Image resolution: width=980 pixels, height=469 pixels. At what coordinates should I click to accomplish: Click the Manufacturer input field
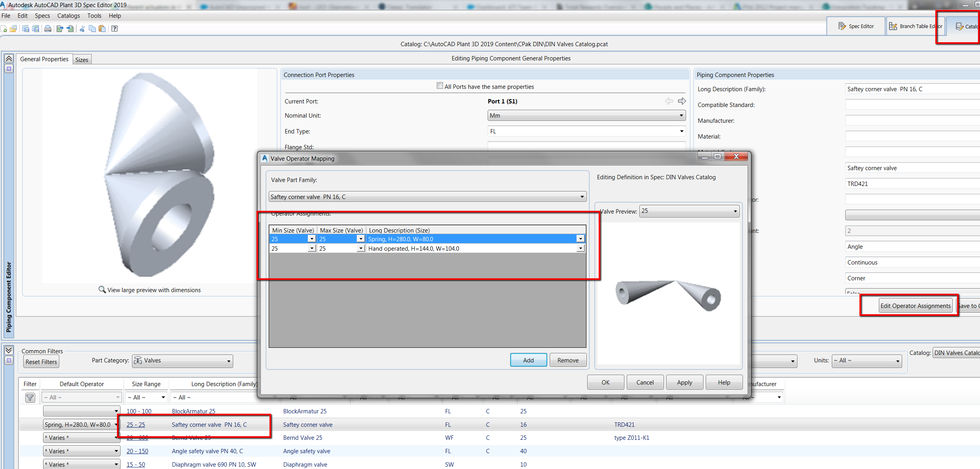tap(912, 120)
